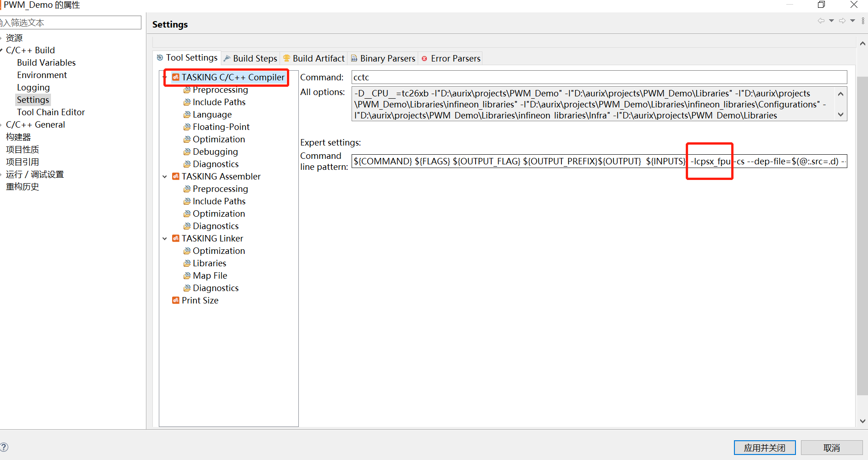This screenshot has width=868, height=460.
Task: Open the Settings view menu dots
Action: [x=863, y=21]
